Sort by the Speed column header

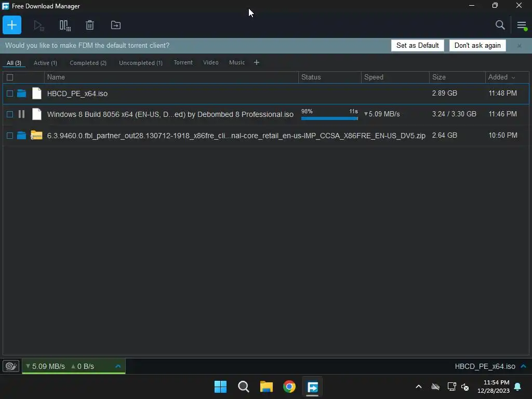395,77
